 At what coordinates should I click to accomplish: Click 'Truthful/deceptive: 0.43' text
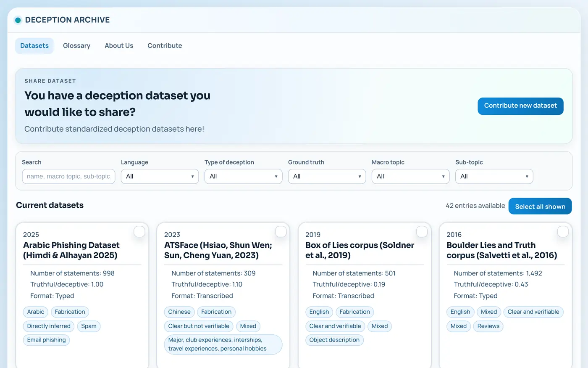tap(491, 285)
